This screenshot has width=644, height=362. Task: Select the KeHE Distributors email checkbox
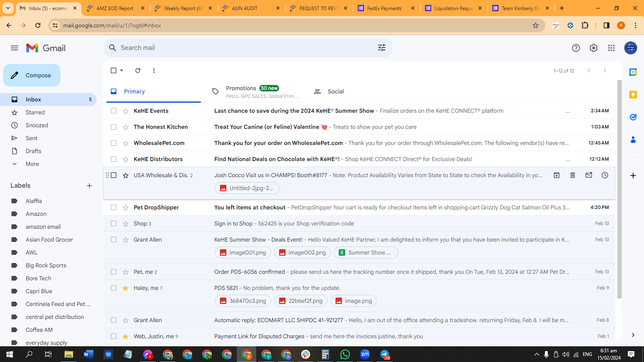tap(114, 159)
